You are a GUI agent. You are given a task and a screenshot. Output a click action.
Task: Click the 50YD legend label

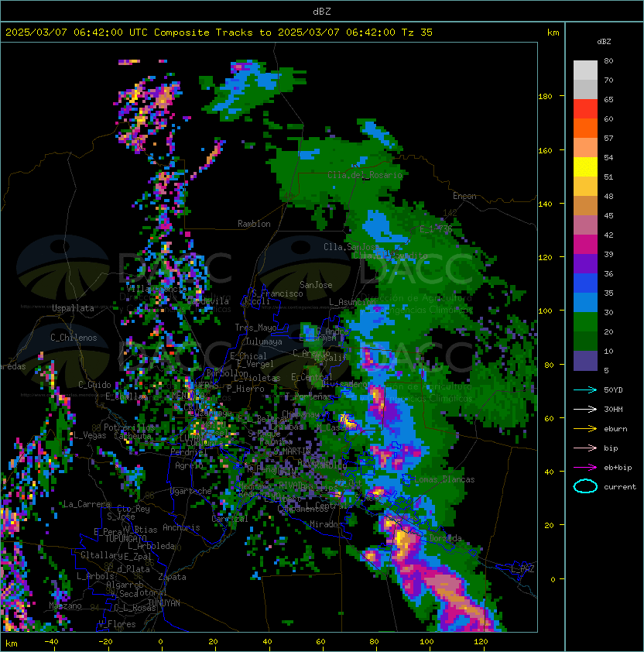613,390
